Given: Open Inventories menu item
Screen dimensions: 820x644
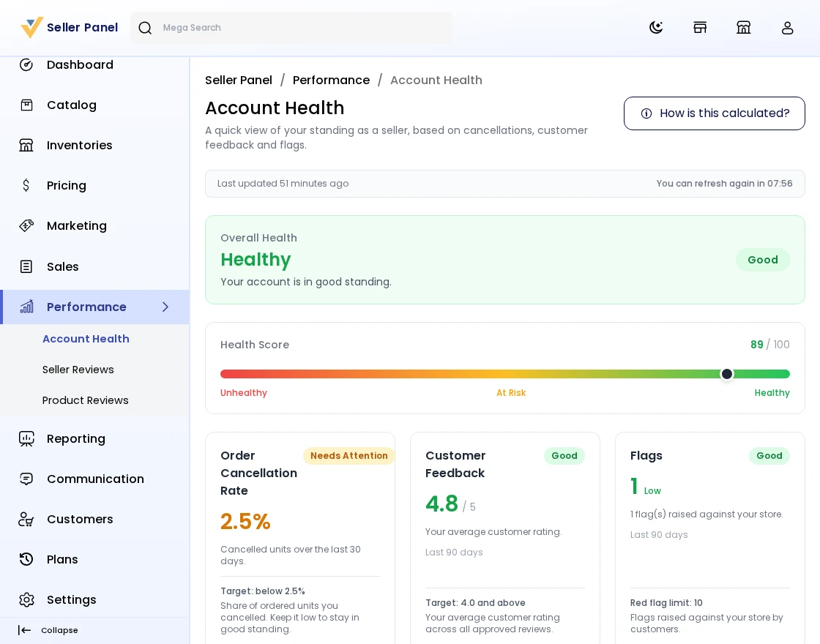Looking at the screenshot, I should click(x=94, y=146).
